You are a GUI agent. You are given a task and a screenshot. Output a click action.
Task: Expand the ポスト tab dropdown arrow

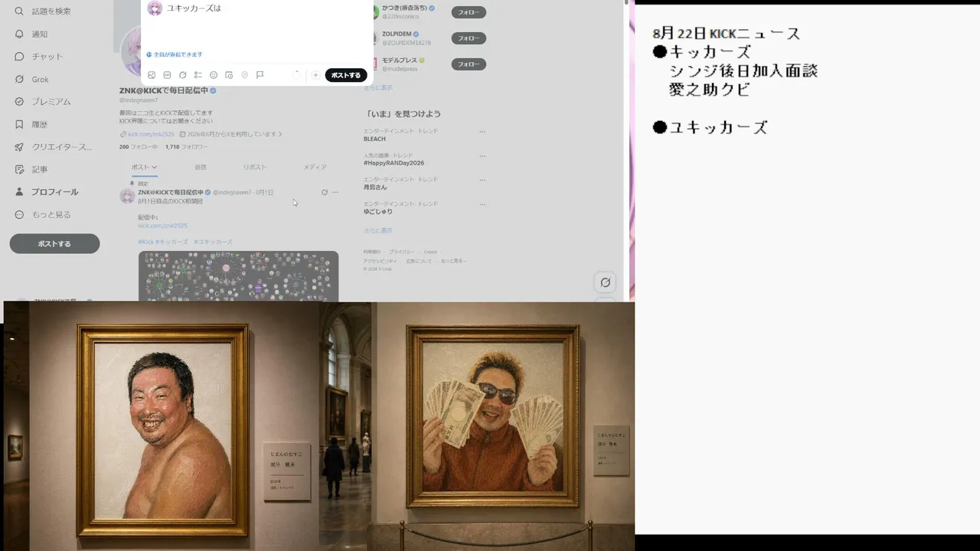click(154, 167)
